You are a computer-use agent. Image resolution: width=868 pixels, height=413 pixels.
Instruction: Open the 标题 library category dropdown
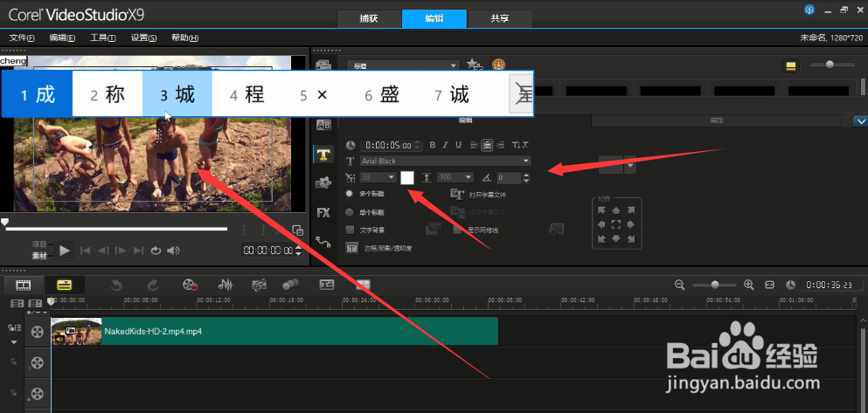[x=403, y=65]
